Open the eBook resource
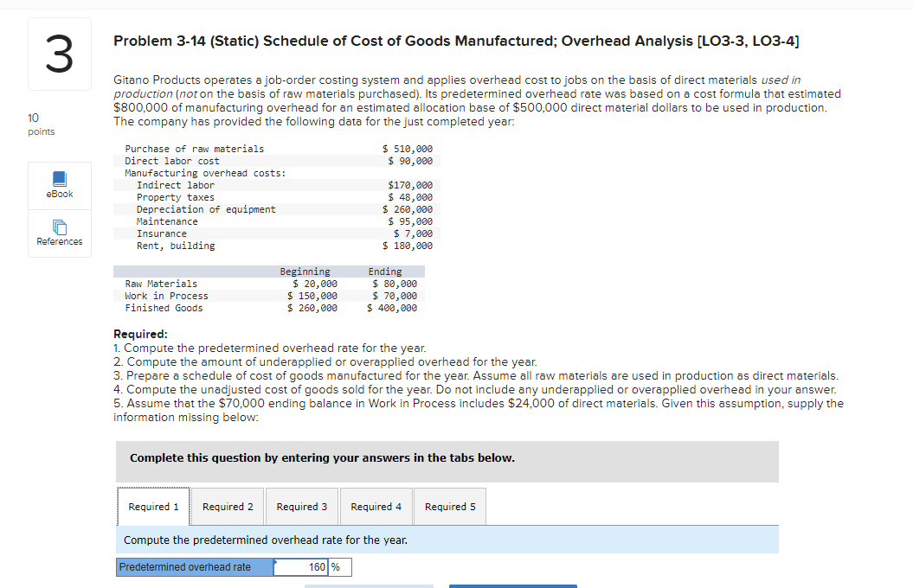Viewport: 913px width, 588px height. point(59,185)
